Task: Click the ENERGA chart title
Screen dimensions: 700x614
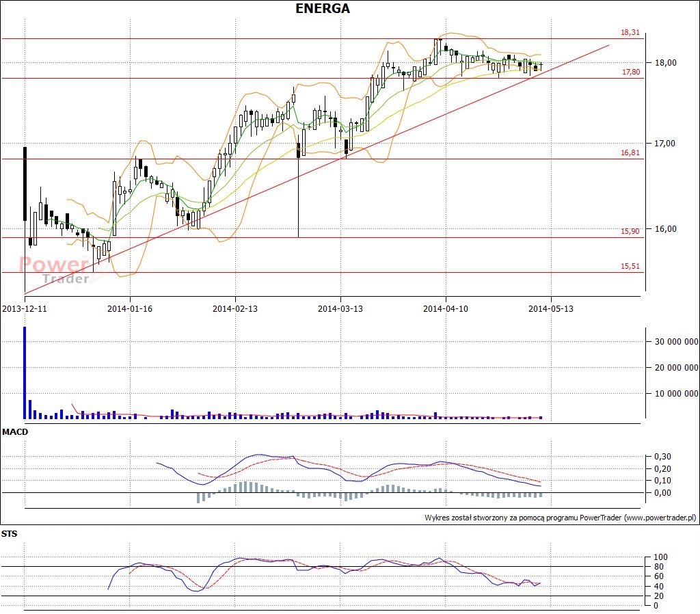Action: [323, 8]
